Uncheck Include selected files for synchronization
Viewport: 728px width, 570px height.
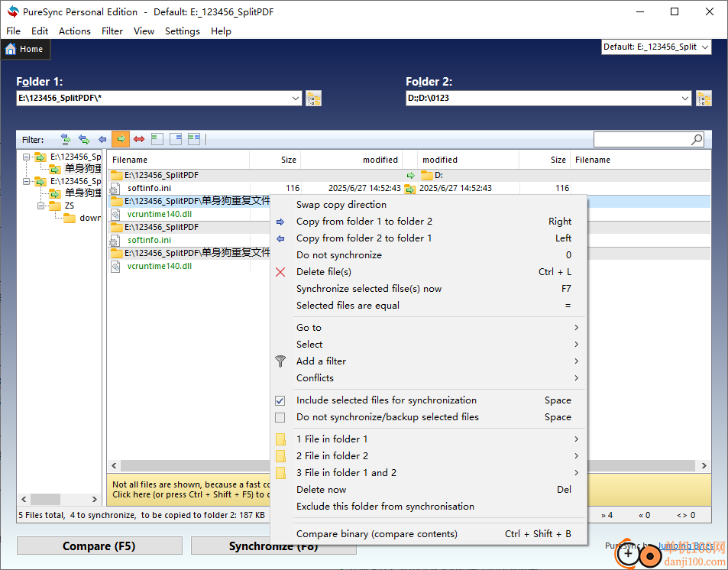coord(280,400)
